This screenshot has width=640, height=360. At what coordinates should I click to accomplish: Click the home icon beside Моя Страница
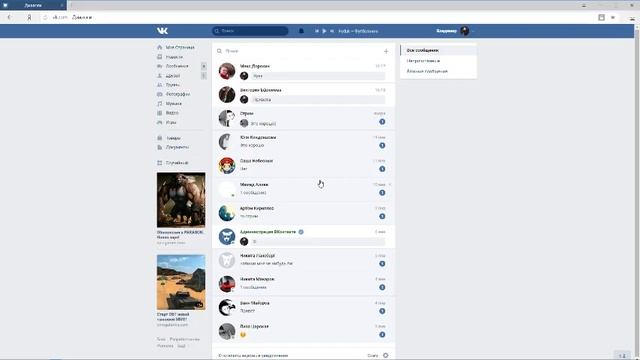click(x=160, y=47)
